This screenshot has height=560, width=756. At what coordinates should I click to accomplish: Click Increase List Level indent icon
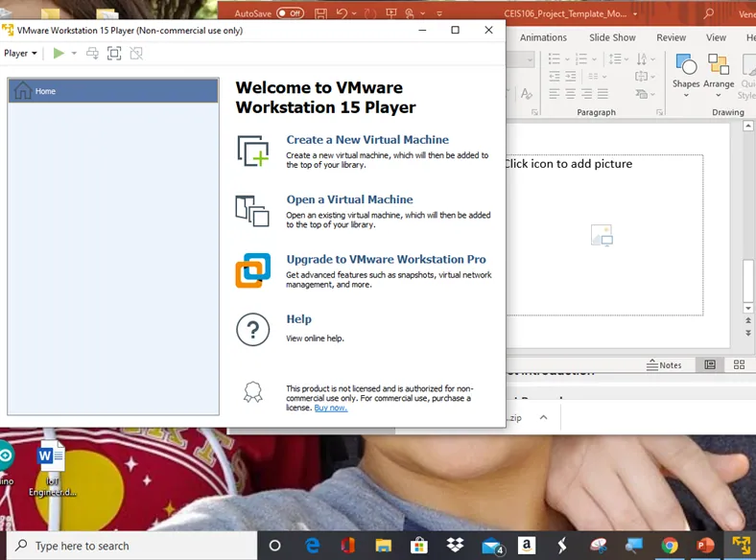point(571,76)
